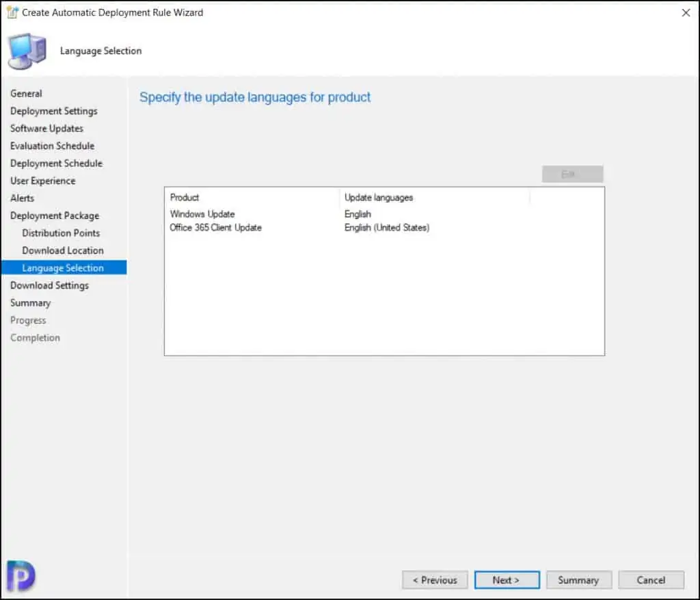This screenshot has height=600, width=700.
Task: Click the Previous button
Action: click(x=435, y=580)
